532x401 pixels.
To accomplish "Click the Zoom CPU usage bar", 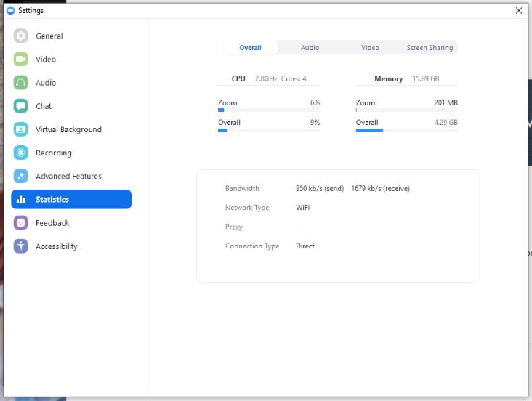I will 269,110.
